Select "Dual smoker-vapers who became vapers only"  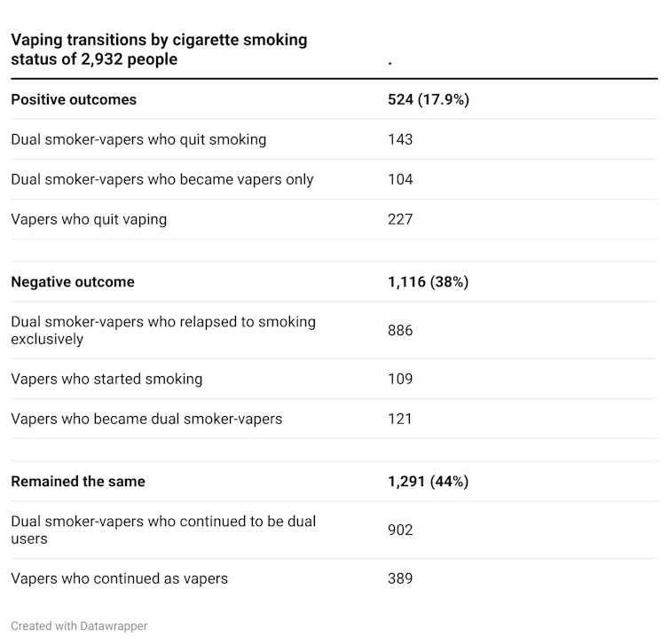coord(162,179)
